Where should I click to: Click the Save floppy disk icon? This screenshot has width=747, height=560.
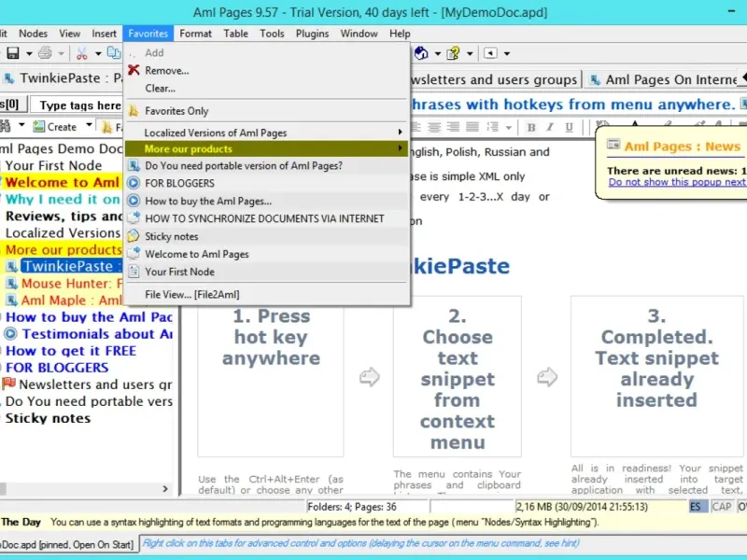click(x=12, y=53)
